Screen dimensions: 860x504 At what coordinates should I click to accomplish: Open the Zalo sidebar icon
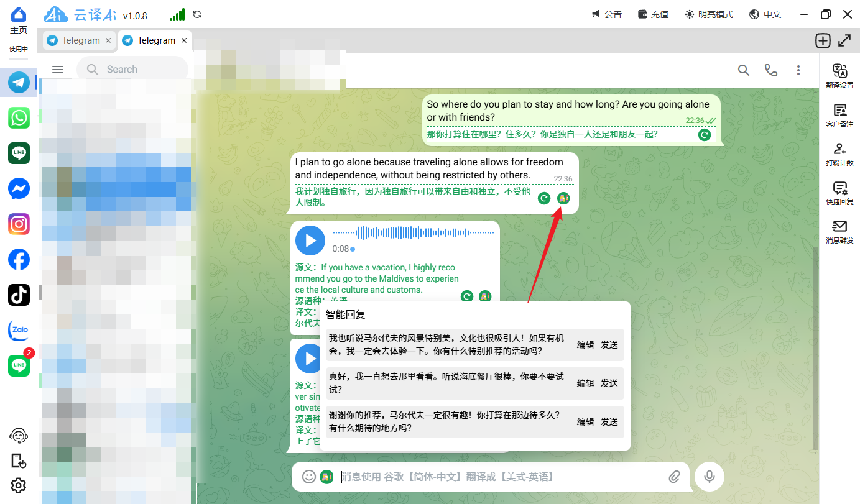pos(19,330)
